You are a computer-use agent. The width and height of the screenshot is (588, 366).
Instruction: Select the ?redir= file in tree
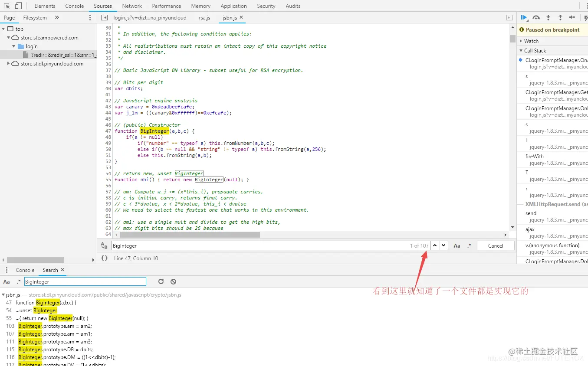coord(48,55)
